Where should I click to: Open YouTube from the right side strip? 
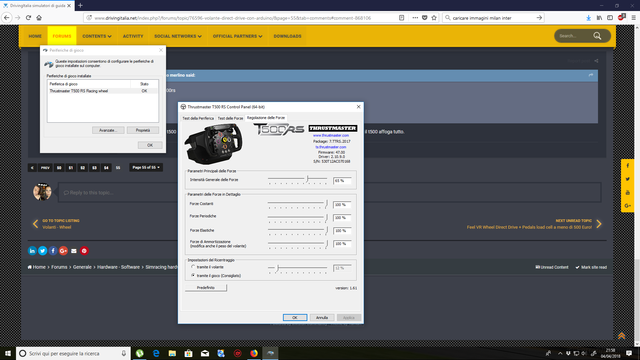pos(628,193)
